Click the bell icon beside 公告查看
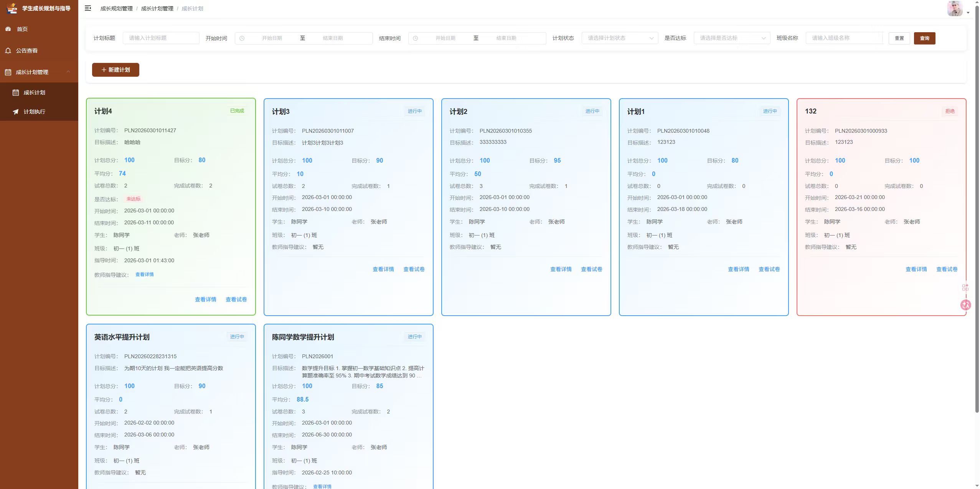The image size is (980, 489). point(8,50)
